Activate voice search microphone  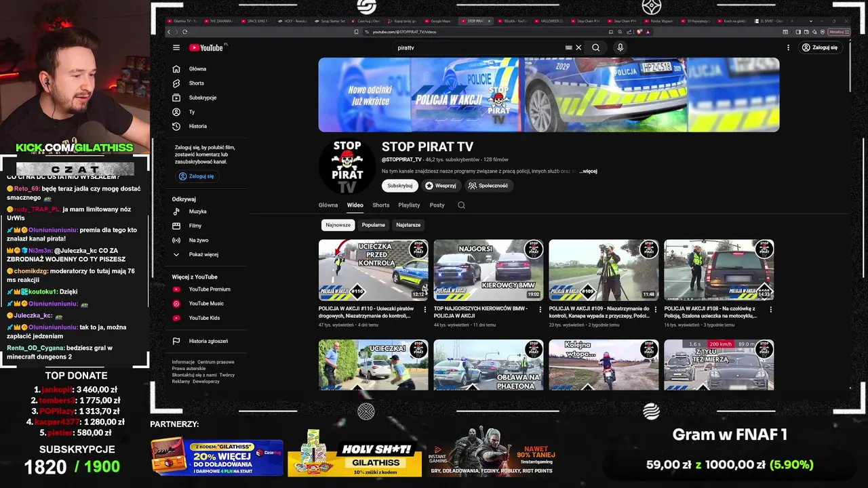620,47
